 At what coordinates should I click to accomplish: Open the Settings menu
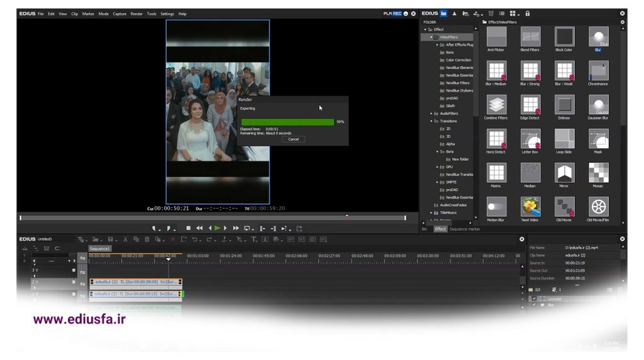pos(167,14)
